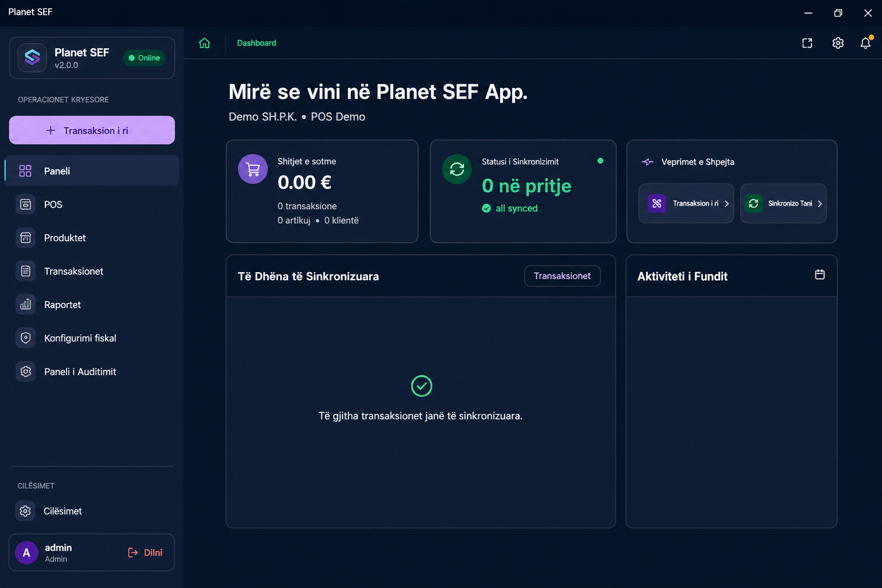Toggle fullscreen with the expand icon
The width and height of the screenshot is (882, 588).
pos(807,43)
